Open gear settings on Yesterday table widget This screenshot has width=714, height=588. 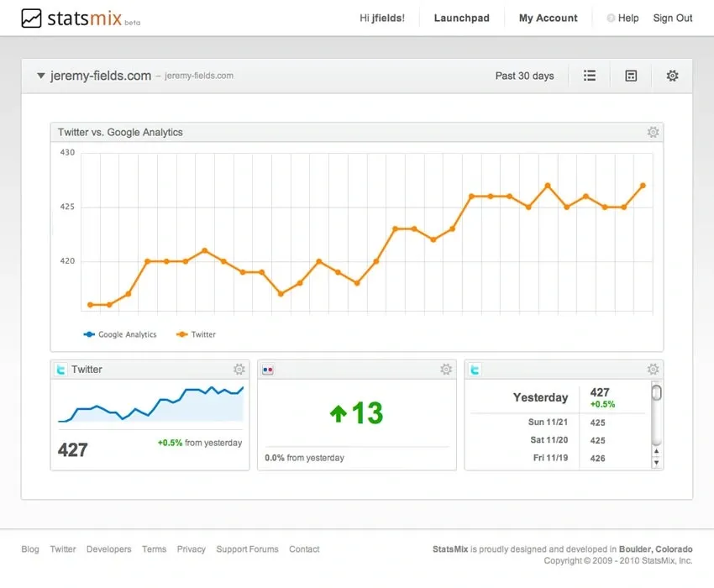click(x=653, y=370)
